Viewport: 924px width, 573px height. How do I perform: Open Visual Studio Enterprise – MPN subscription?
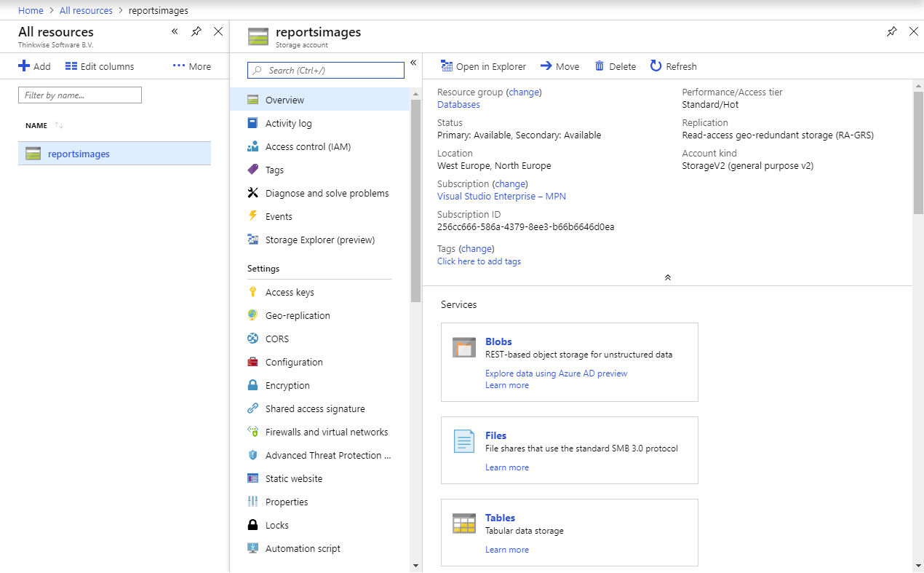point(501,196)
